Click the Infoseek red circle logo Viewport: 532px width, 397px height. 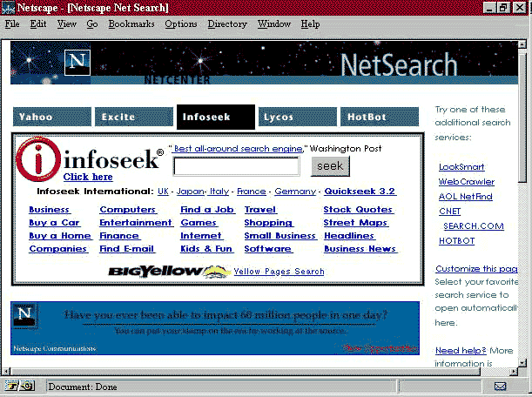point(38,159)
